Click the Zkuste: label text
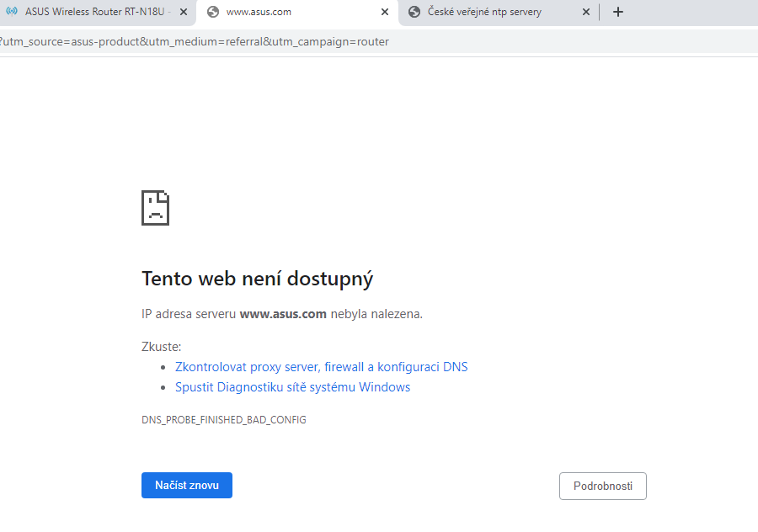 click(161, 347)
